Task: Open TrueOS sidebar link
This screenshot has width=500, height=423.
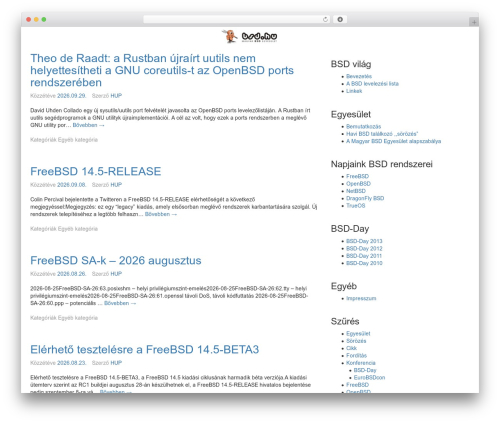Action: click(x=356, y=206)
